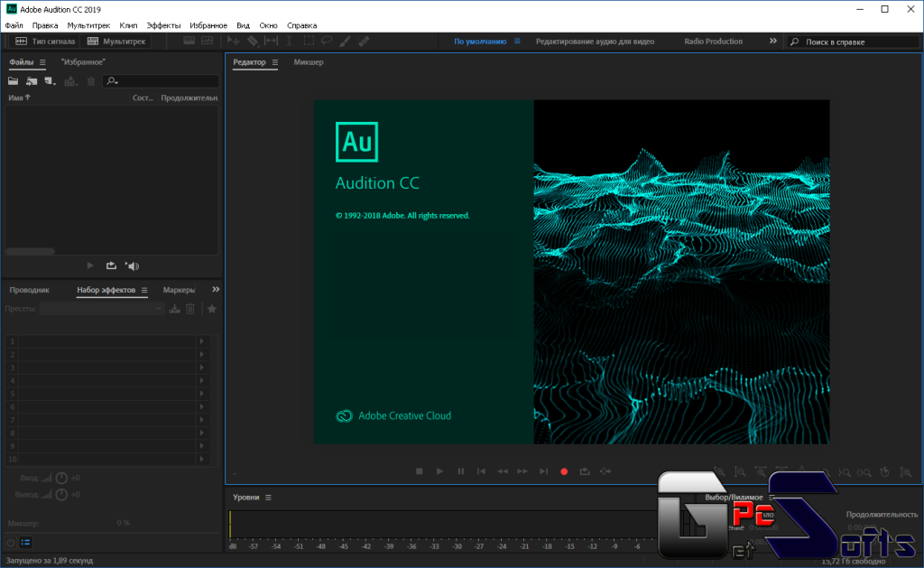Image resolution: width=924 pixels, height=568 pixels.
Task: Switch to Мультитрек view
Action: [x=116, y=42]
